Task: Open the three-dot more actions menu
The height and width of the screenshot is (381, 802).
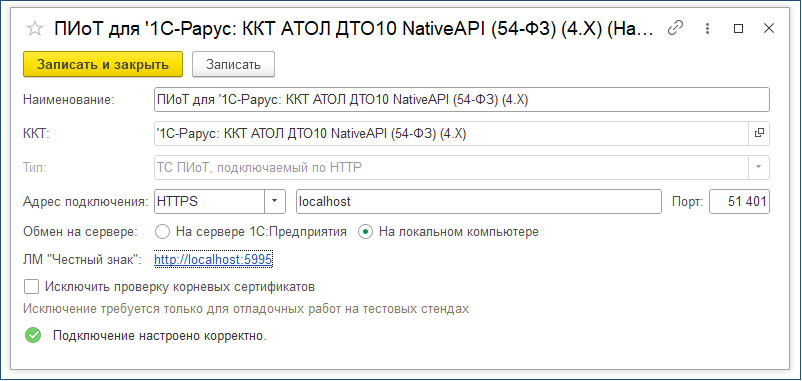Action: click(x=708, y=29)
